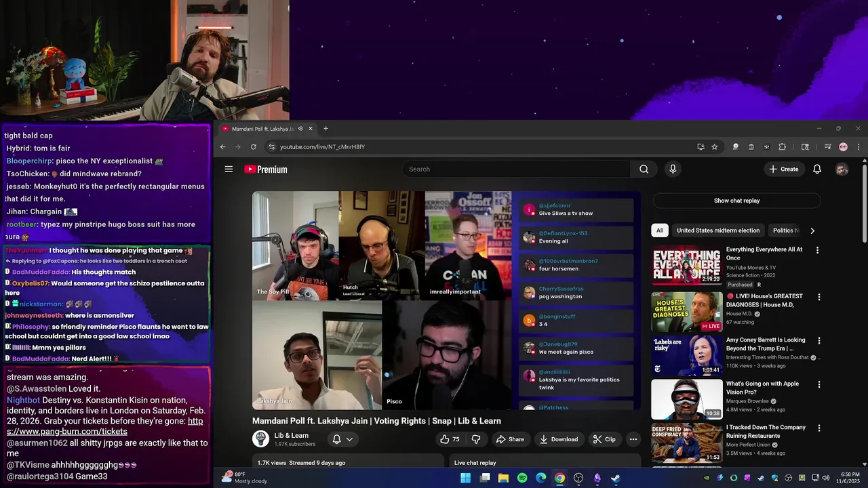
Task: Open the Chrome extensions puzzle icon
Action: (x=782, y=147)
